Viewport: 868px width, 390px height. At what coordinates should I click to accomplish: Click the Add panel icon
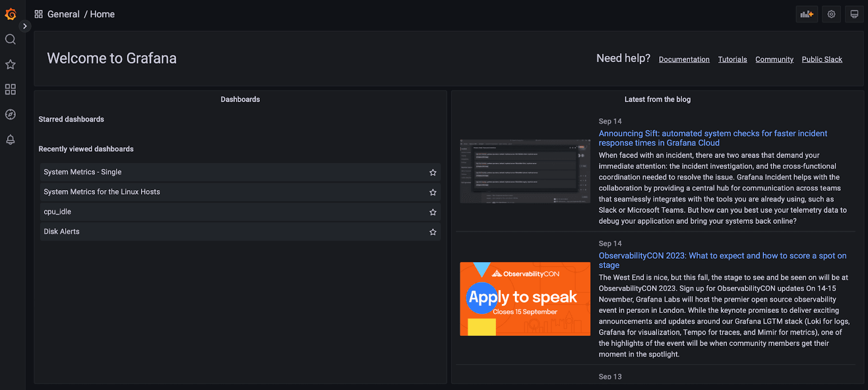[x=807, y=14]
